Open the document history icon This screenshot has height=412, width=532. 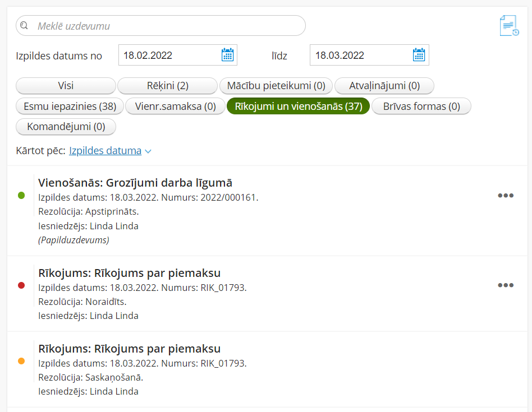[x=509, y=25]
